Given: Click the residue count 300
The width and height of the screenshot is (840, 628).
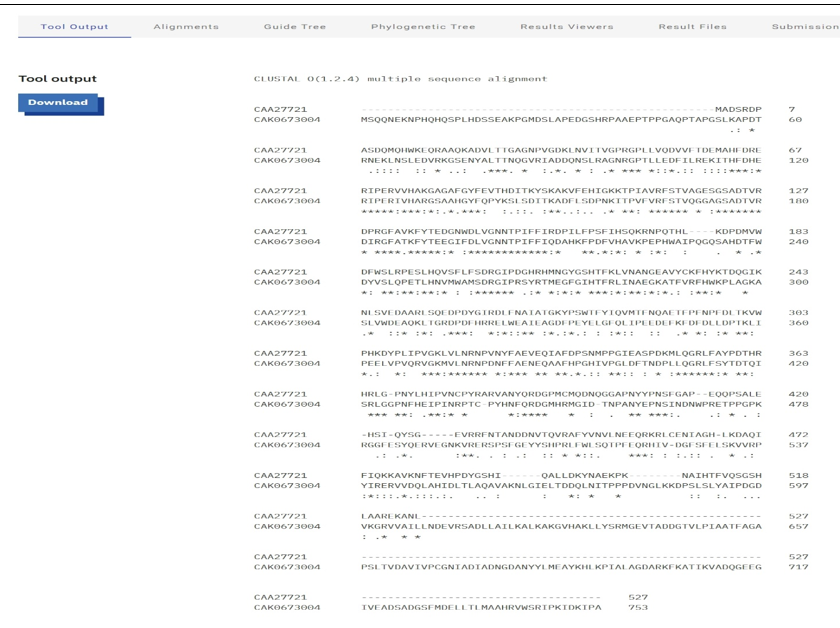Looking at the screenshot, I should click(x=798, y=282).
